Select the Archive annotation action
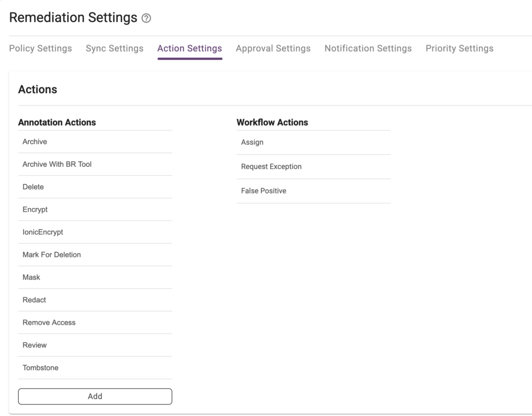The width and height of the screenshot is (532, 416). (x=95, y=141)
